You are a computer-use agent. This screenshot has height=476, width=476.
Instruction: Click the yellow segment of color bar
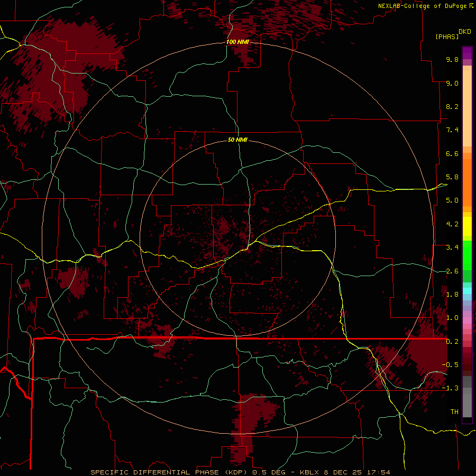click(467, 226)
